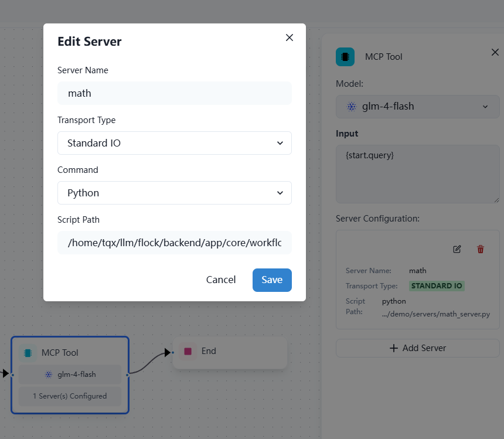Click the Command field chevron arrow
Screen dimensions: 504x439
point(280,193)
